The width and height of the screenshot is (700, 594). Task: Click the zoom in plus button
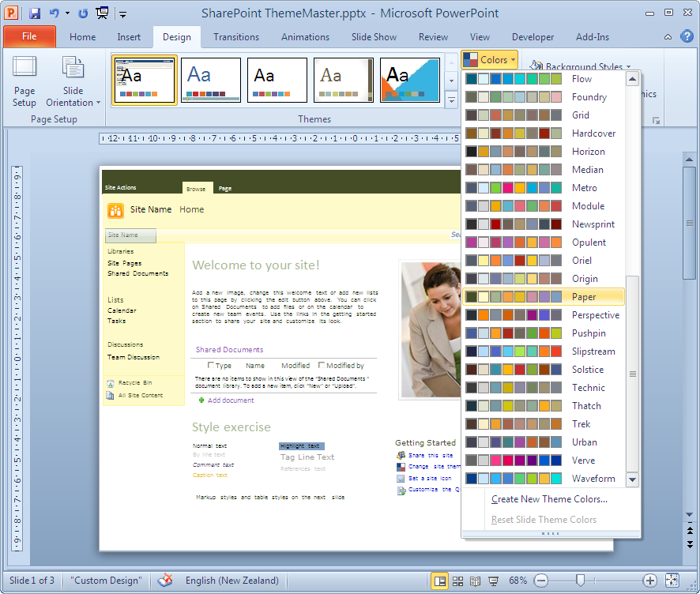click(x=650, y=581)
